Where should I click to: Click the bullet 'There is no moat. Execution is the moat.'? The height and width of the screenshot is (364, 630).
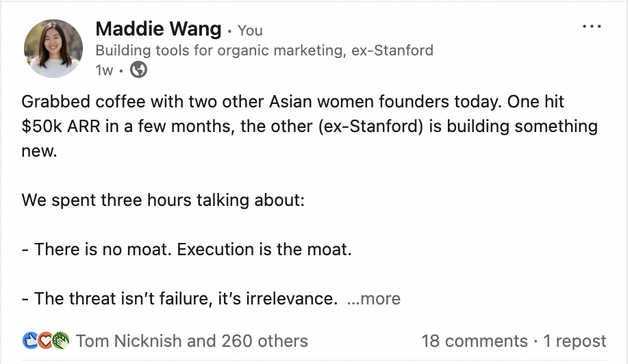pos(187,249)
